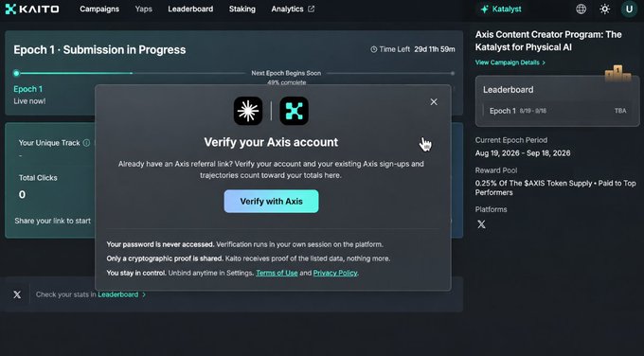
Task: Click Aug 19, 2026 - Sep 18, 2026 date
Action: click(x=523, y=153)
